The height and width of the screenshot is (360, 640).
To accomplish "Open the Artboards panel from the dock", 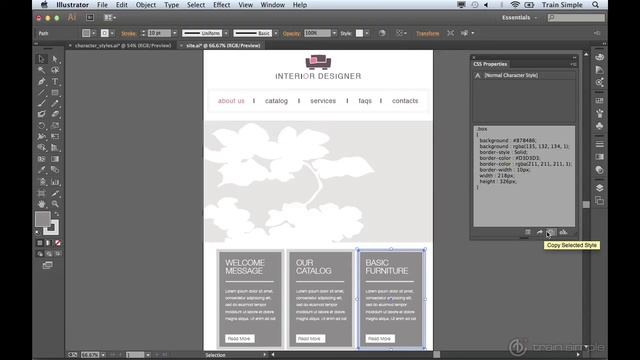I will click(x=599, y=201).
